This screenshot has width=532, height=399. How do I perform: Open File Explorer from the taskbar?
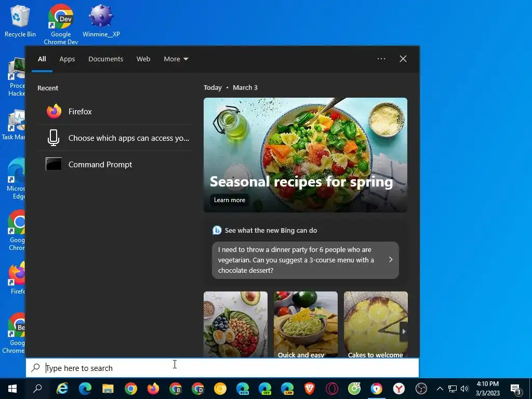[108, 389]
